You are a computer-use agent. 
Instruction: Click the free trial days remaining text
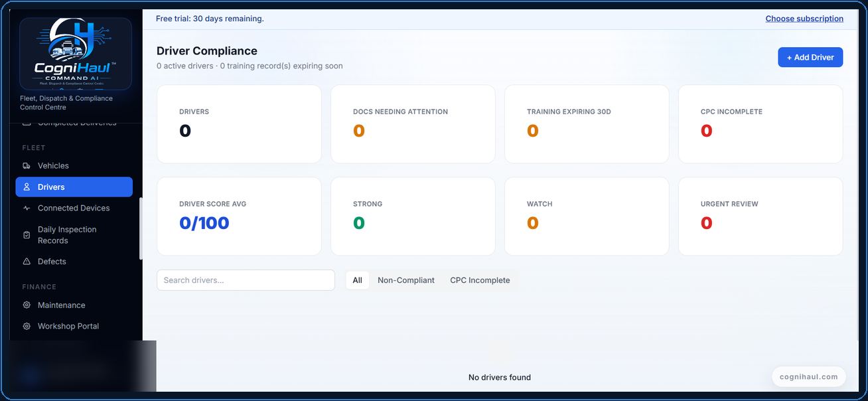(x=210, y=19)
